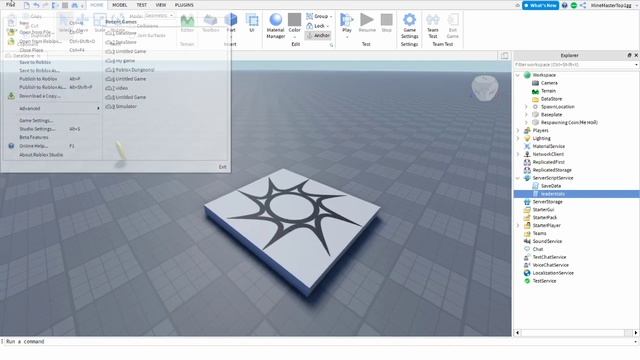Click the view selector cube in viewport
Image resolution: width=640 pixels, height=360 pixels.
[485, 87]
